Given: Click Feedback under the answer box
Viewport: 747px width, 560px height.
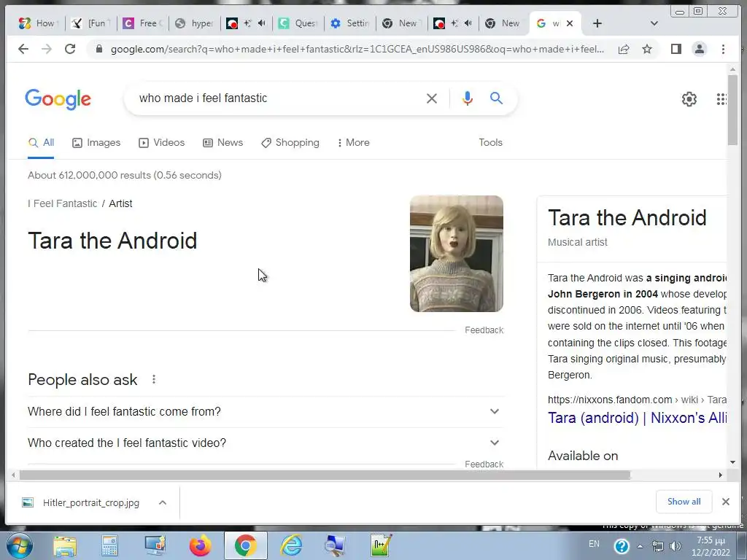Looking at the screenshot, I should click(x=484, y=330).
